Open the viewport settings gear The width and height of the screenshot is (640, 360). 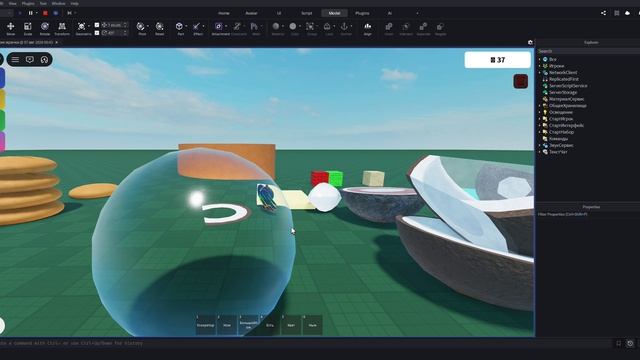pyautogui.click(x=530, y=42)
